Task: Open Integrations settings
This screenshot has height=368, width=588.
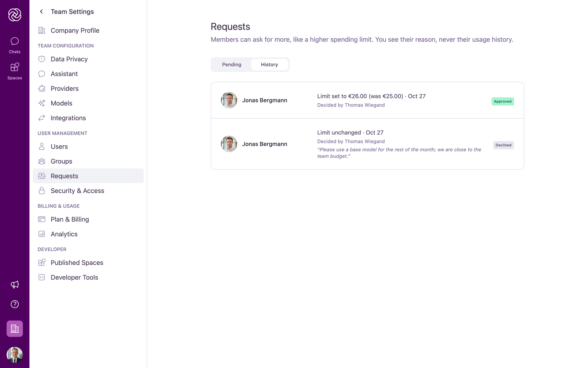Action: (x=88, y=118)
